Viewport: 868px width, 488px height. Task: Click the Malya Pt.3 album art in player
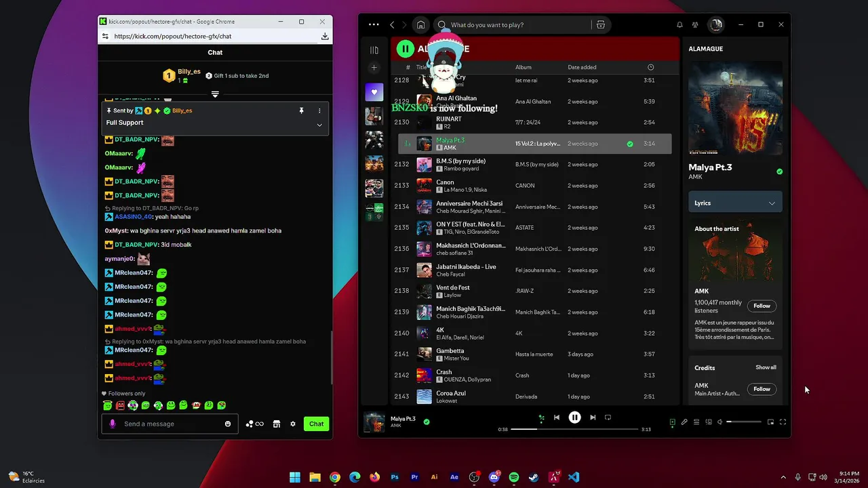(x=374, y=422)
